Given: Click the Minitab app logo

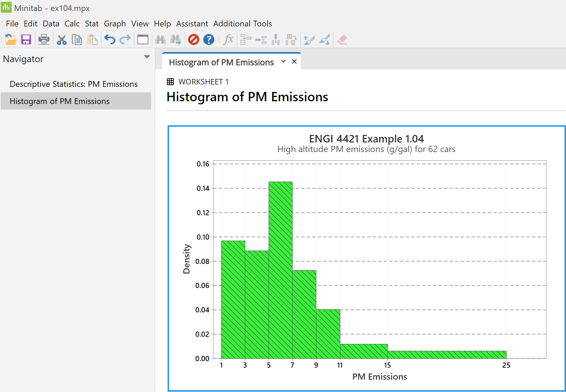Looking at the screenshot, I should pyautogui.click(x=6, y=7).
